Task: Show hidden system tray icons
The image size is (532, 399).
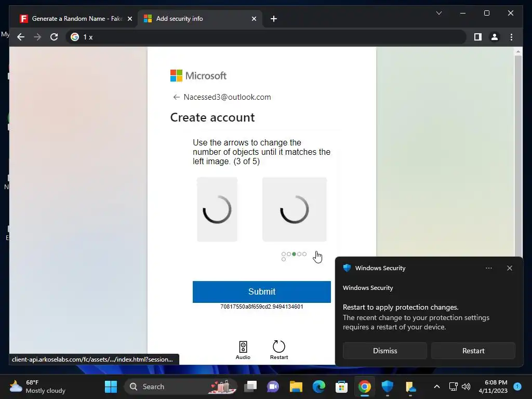Action: (x=436, y=387)
